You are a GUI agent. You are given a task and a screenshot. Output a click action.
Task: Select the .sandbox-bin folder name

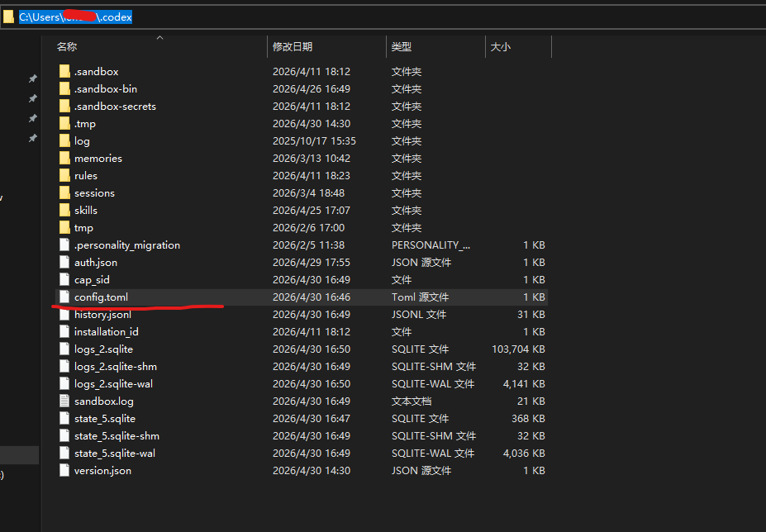point(106,89)
